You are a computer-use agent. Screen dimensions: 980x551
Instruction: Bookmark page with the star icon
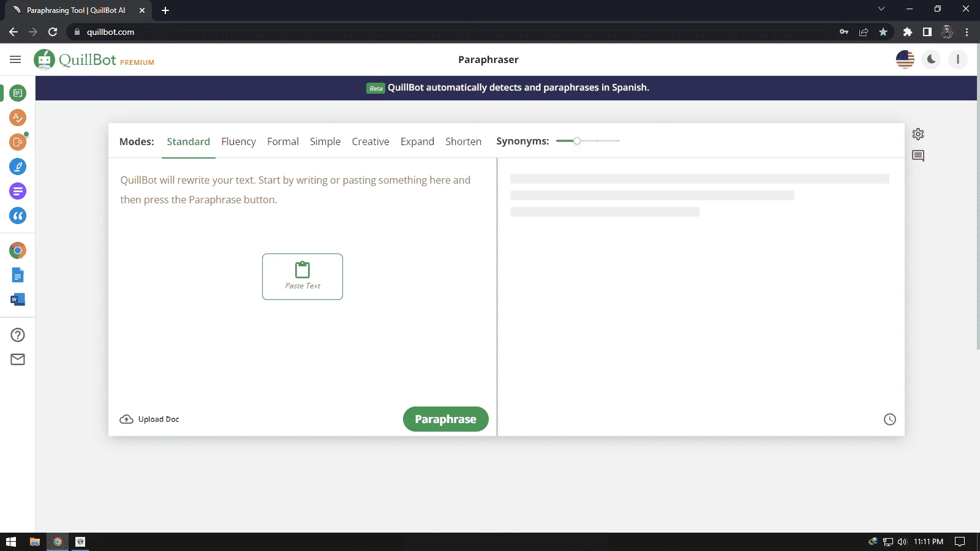[x=883, y=32]
